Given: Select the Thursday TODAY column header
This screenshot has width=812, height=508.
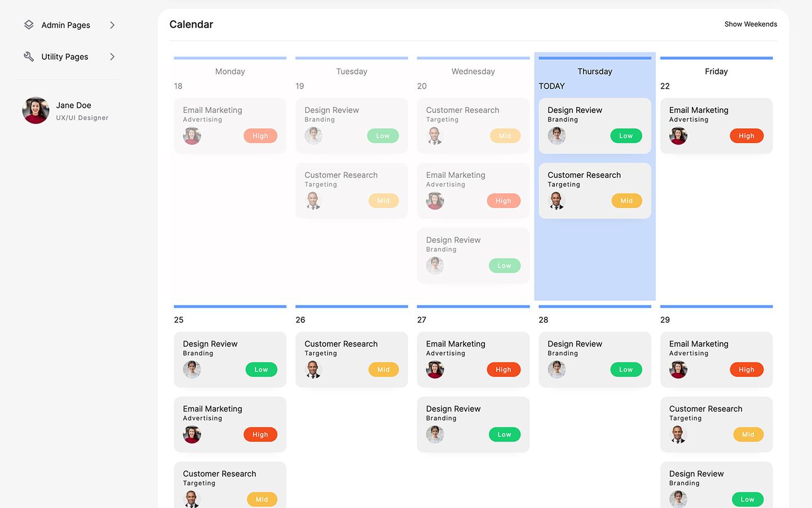Looking at the screenshot, I should point(594,71).
